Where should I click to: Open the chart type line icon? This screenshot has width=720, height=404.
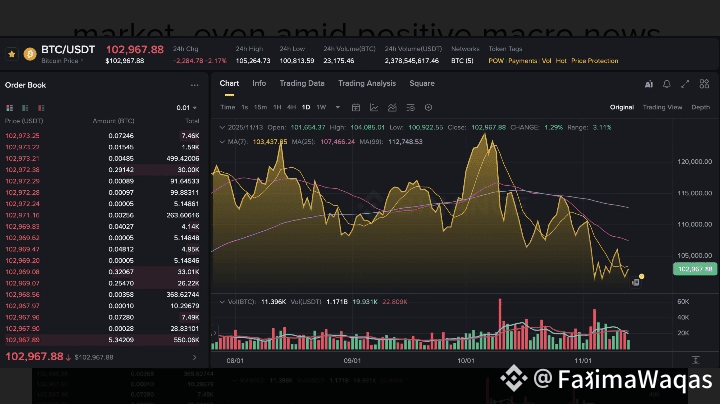(x=374, y=107)
